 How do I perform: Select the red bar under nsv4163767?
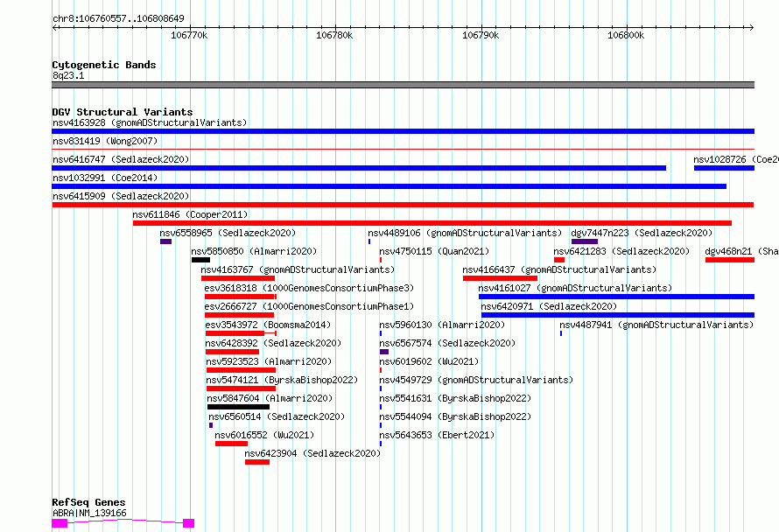tap(238, 278)
